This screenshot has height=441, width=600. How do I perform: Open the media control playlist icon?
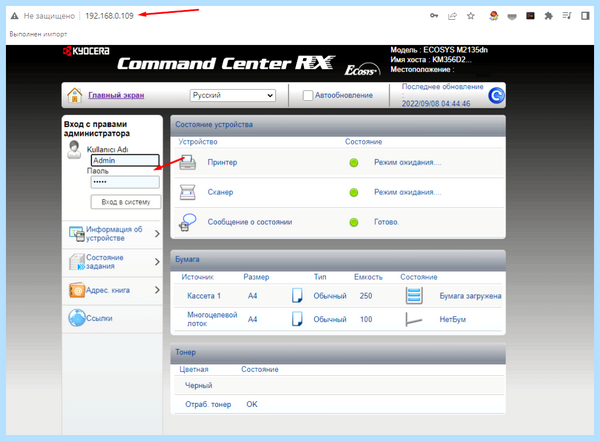pyautogui.click(x=567, y=16)
